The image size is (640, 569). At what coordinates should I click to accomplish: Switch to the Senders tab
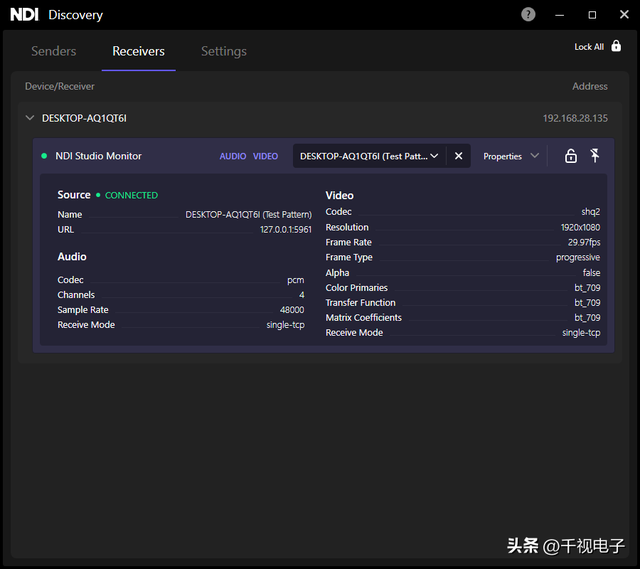click(x=53, y=51)
